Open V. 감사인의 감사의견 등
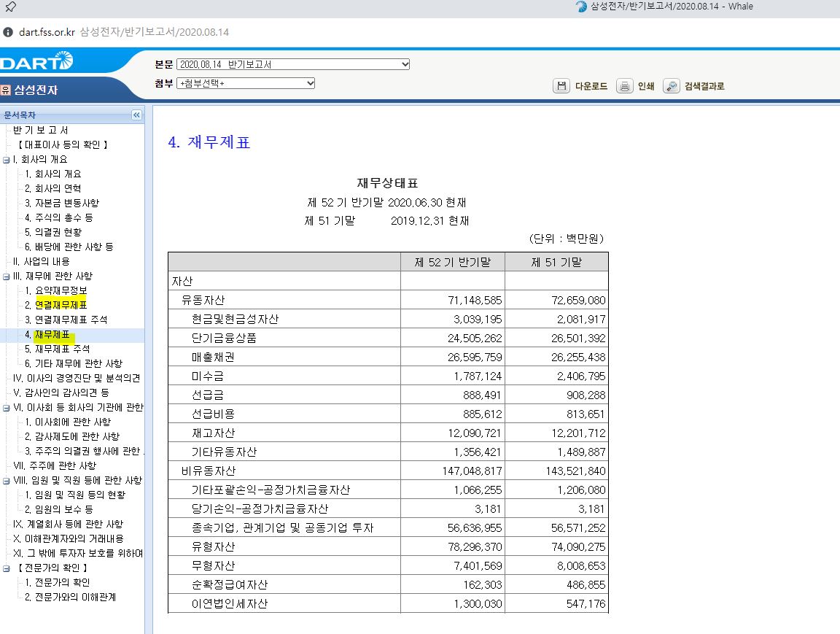 (x=61, y=393)
